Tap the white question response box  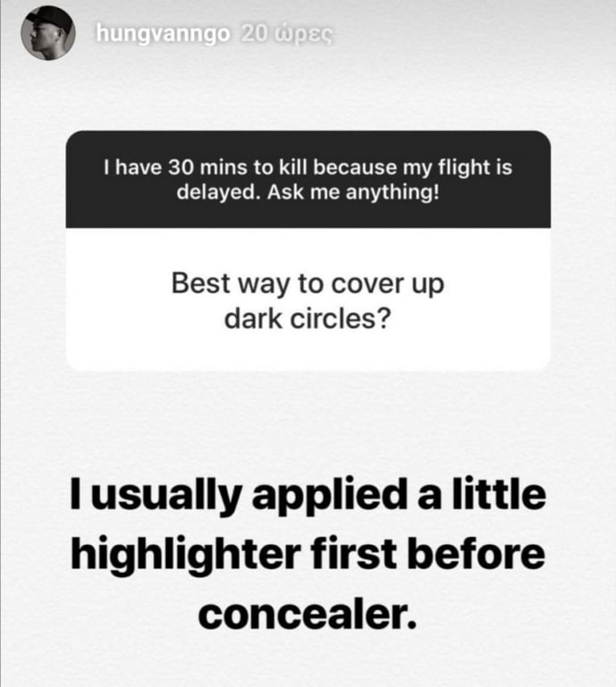[x=308, y=300]
